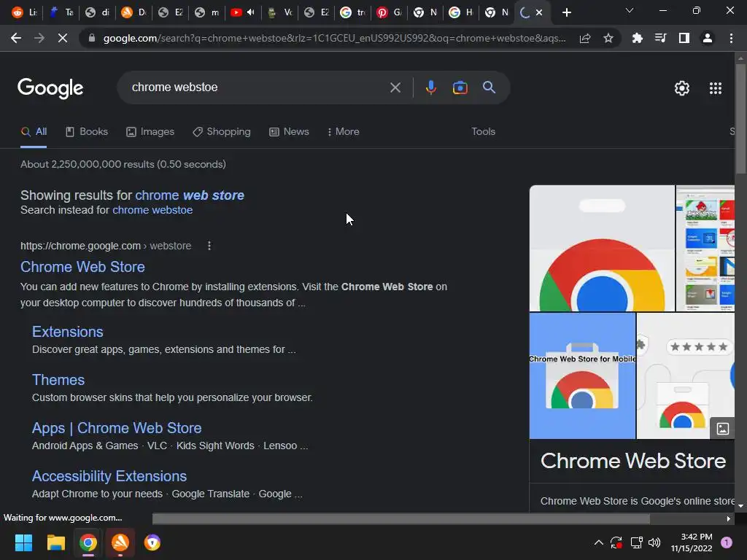Open the notification center badge

pyautogui.click(x=727, y=542)
